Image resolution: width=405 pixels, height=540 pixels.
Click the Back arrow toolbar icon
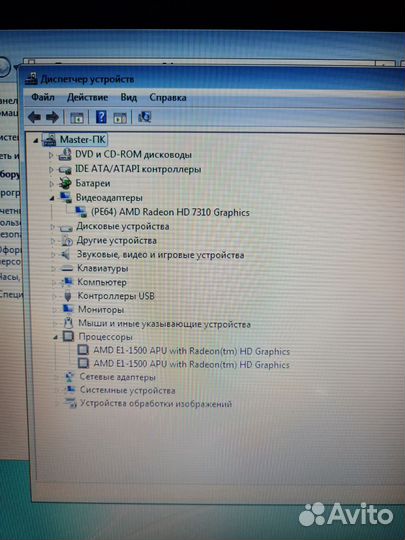click(34, 117)
